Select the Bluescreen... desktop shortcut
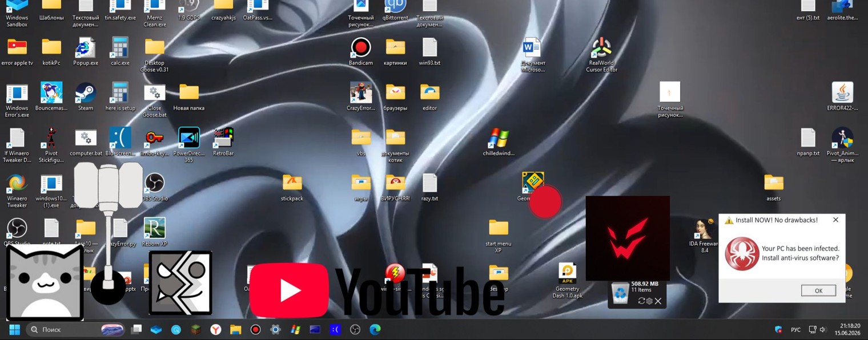This screenshot has width=868, height=340. point(120,141)
